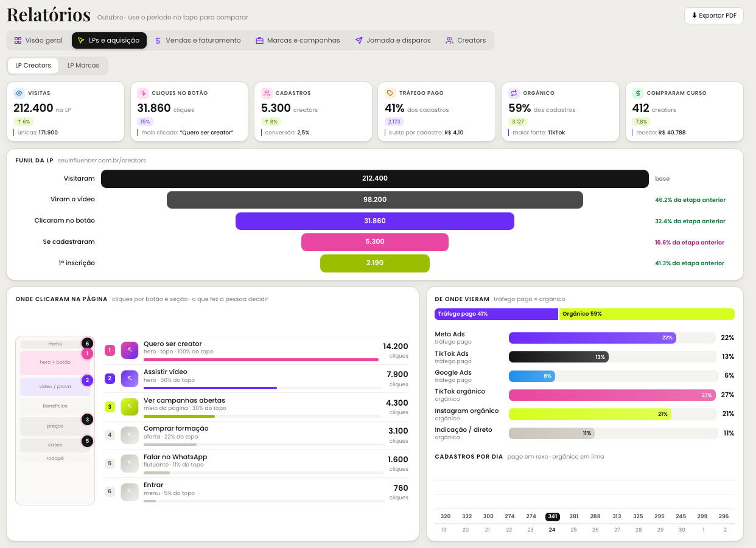This screenshot has height=548, width=756.
Task: Open the Marcas e campanhas tab
Action: 298,41
